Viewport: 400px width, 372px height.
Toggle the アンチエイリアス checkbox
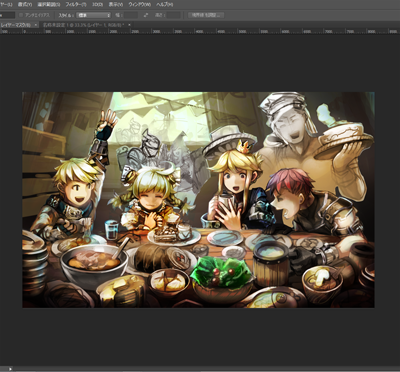21,15
